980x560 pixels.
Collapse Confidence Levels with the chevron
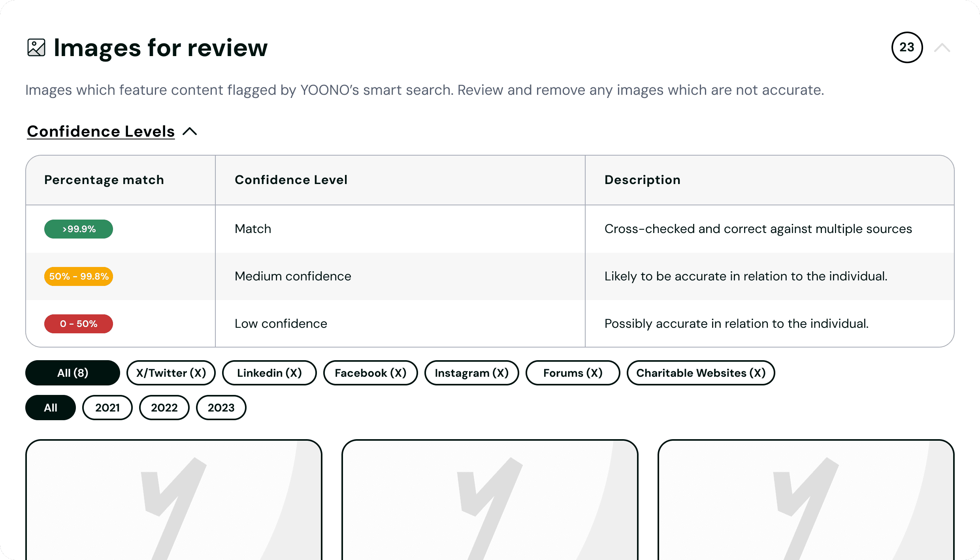(190, 132)
